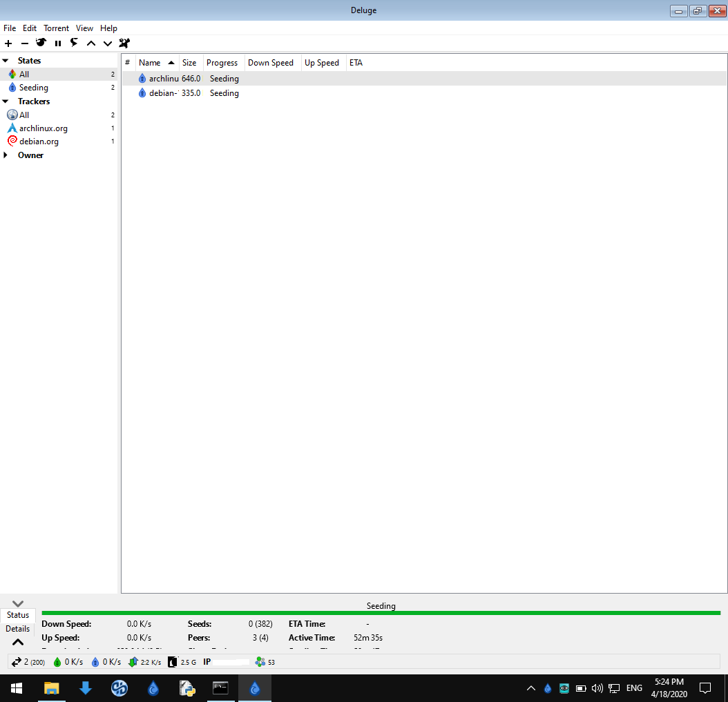
Task: Select the archlinu torrent row
Action: click(424, 79)
